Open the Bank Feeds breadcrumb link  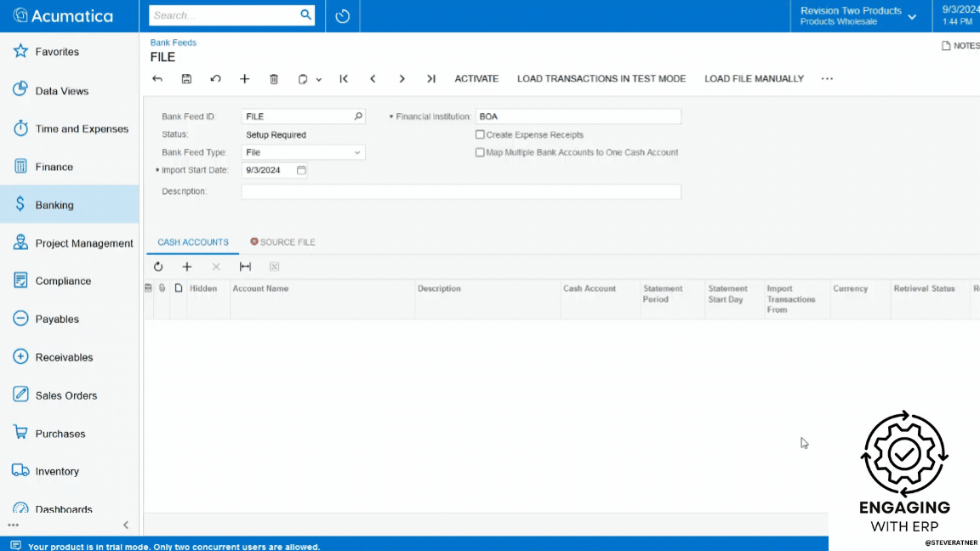(x=173, y=42)
